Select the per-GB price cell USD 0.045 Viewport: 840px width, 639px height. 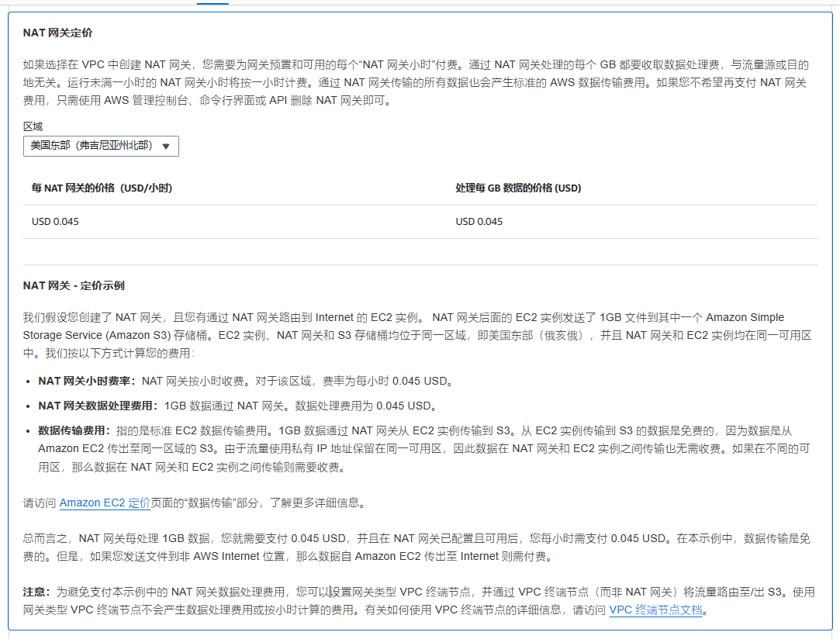click(479, 222)
